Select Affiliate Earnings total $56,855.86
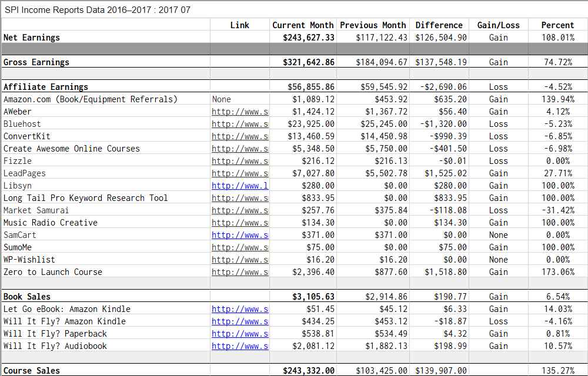 (x=311, y=87)
